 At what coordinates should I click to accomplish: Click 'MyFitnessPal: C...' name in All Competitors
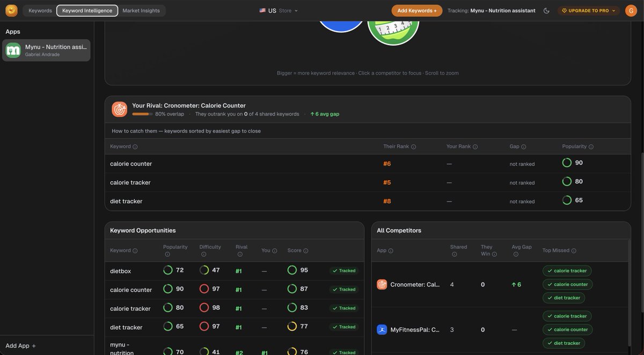tap(415, 330)
